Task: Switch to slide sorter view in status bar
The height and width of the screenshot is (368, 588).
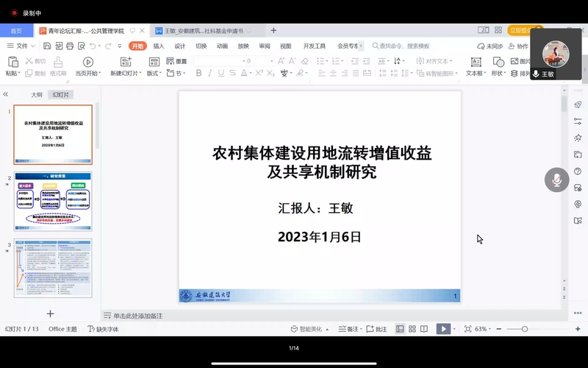Action: tap(412, 329)
